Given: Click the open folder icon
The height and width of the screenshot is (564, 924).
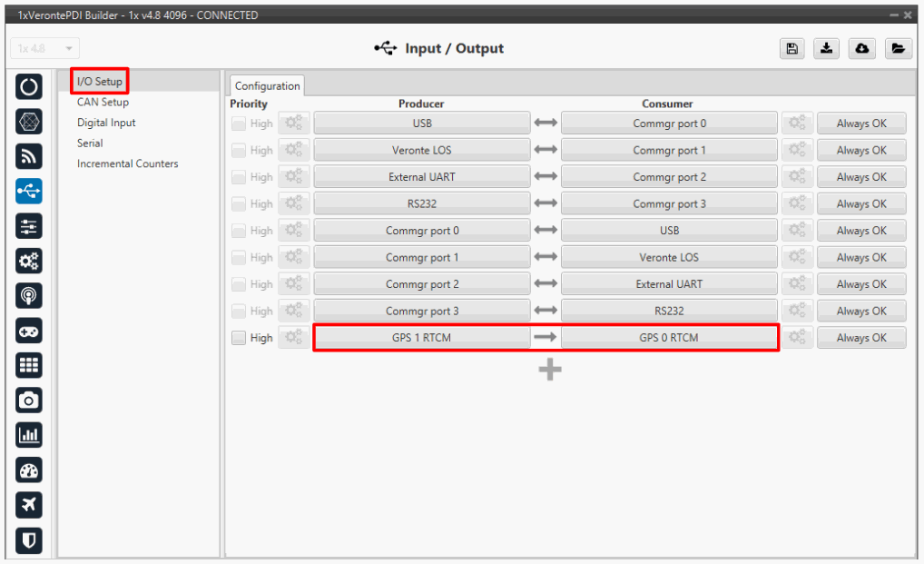Looking at the screenshot, I should [x=897, y=49].
